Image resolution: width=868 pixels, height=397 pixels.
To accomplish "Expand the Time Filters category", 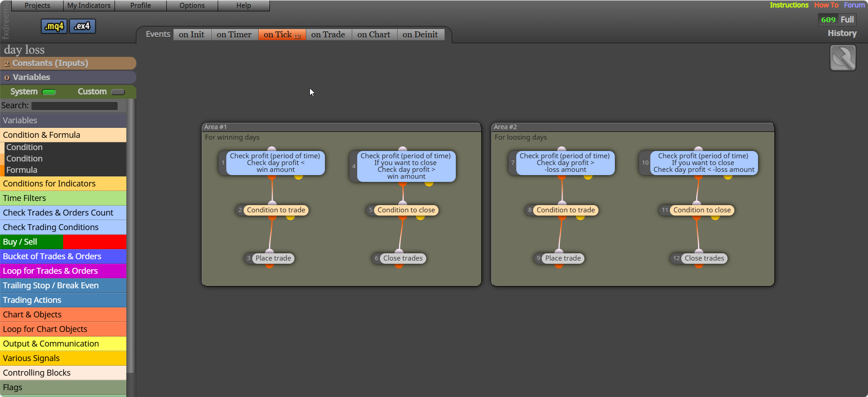I will click(x=63, y=198).
